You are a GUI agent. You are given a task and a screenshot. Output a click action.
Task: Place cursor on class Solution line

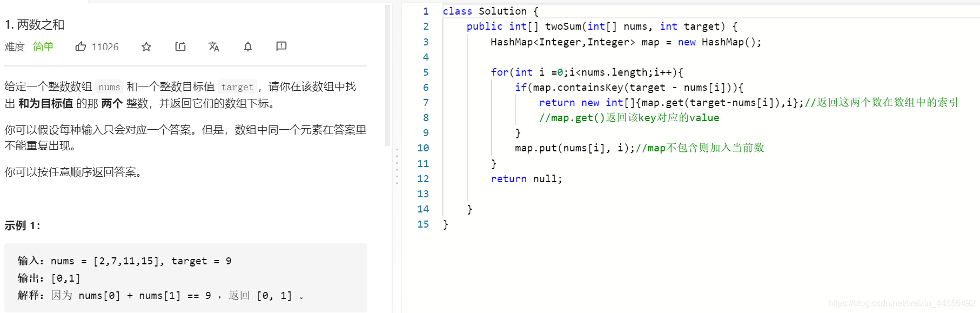(491, 11)
